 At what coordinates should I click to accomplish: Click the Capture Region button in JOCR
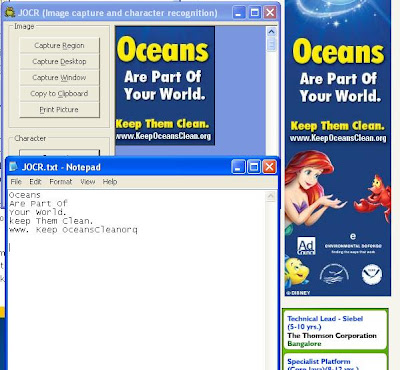click(59, 45)
